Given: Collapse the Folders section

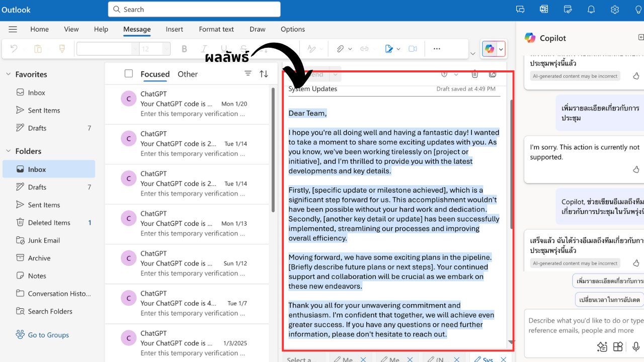Looking at the screenshot, I should click(8, 151).
